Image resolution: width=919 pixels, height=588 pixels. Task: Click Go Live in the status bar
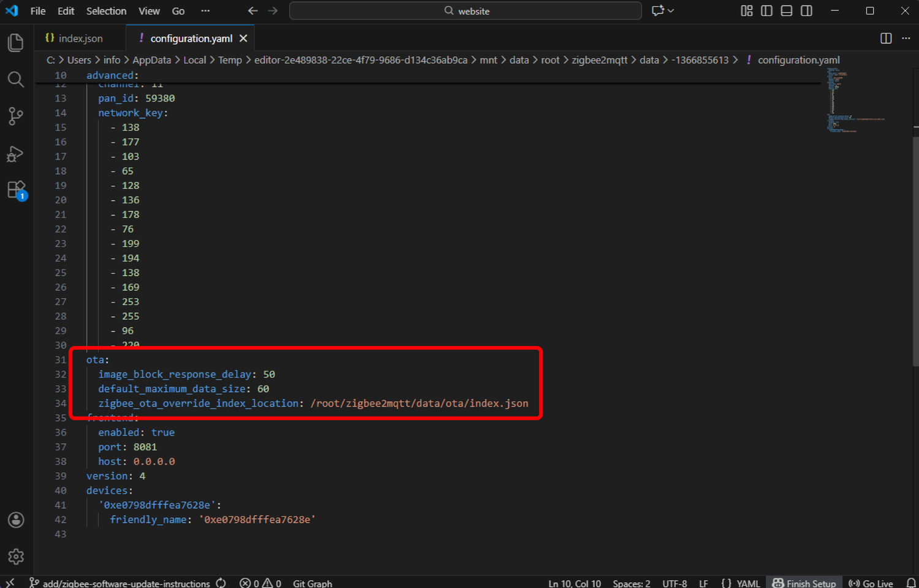pos(871,583)
